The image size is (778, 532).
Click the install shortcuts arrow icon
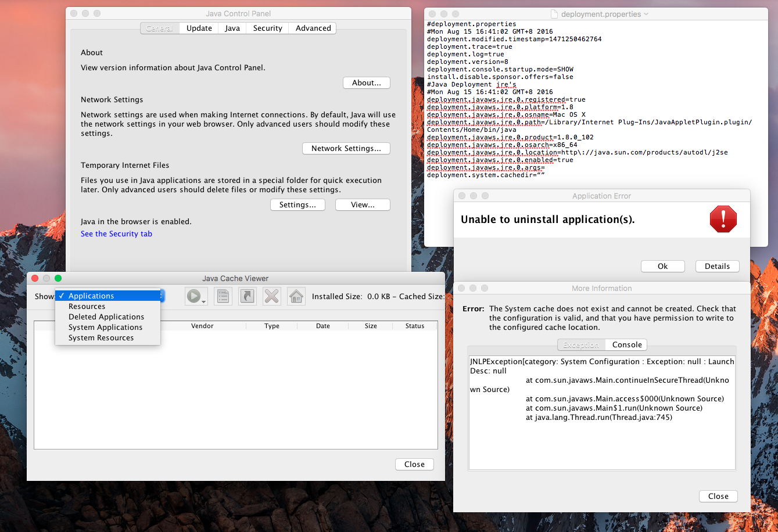point(248,296)
